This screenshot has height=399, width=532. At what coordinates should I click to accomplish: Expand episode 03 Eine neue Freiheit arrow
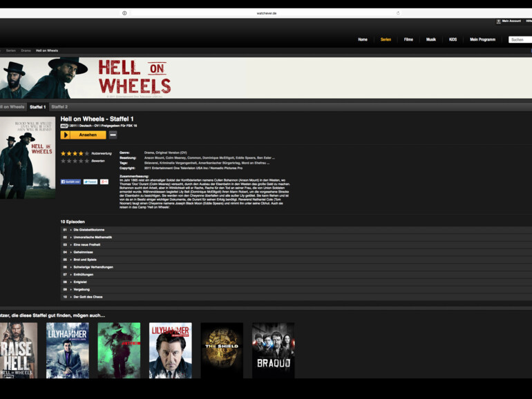(71, 245)
